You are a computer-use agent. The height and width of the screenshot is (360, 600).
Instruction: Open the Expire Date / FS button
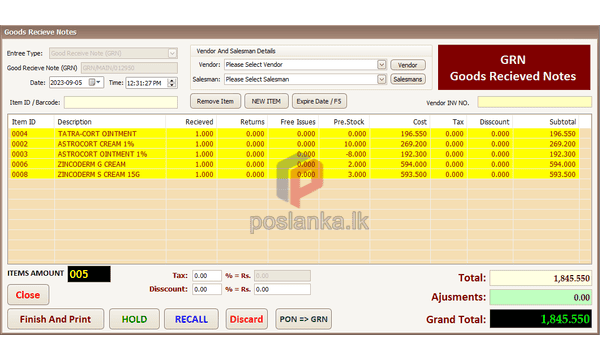click(319, 101)
